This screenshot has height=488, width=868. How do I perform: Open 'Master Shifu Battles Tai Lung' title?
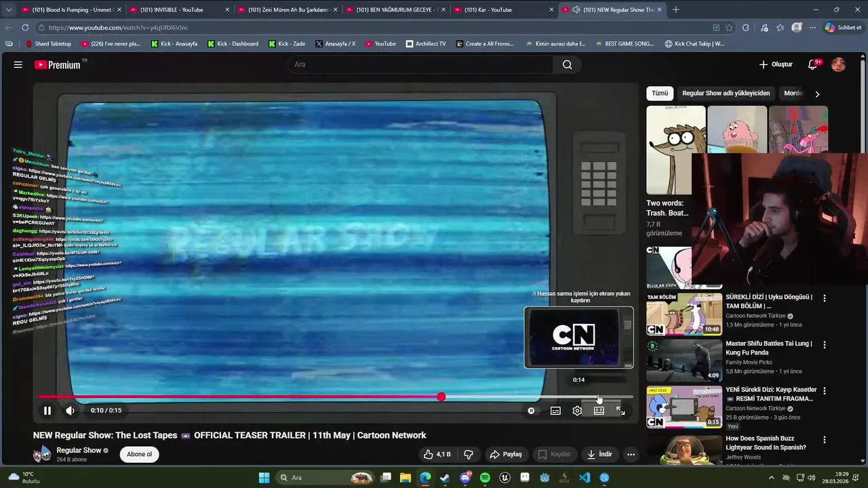pyautogui.click(x=768, y=348)
